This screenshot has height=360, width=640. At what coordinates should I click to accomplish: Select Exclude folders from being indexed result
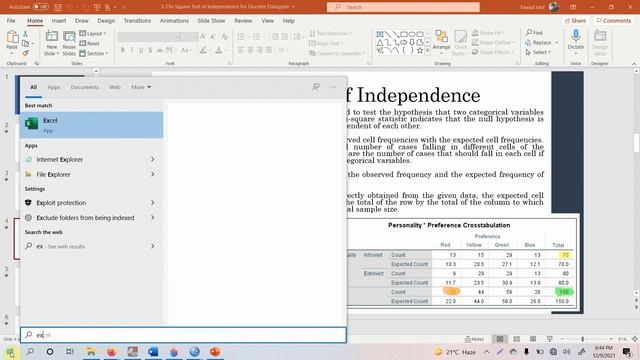point(92,218)
